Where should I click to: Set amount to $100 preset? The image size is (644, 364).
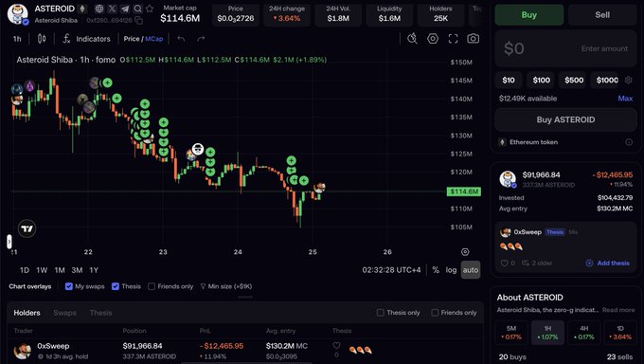tap(542, 80)
